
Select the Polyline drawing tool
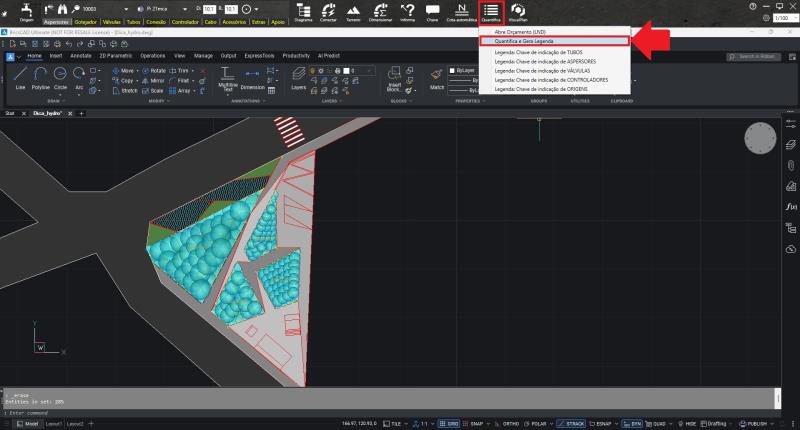[40, 77]
